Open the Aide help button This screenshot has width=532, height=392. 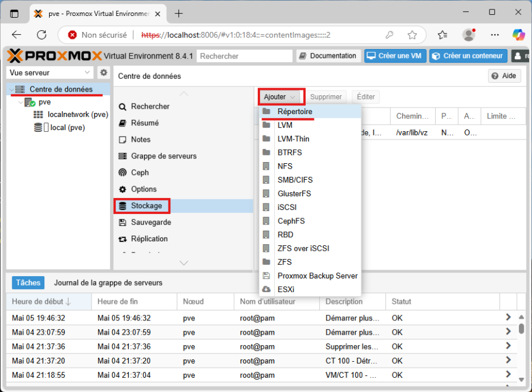point(504,76)
